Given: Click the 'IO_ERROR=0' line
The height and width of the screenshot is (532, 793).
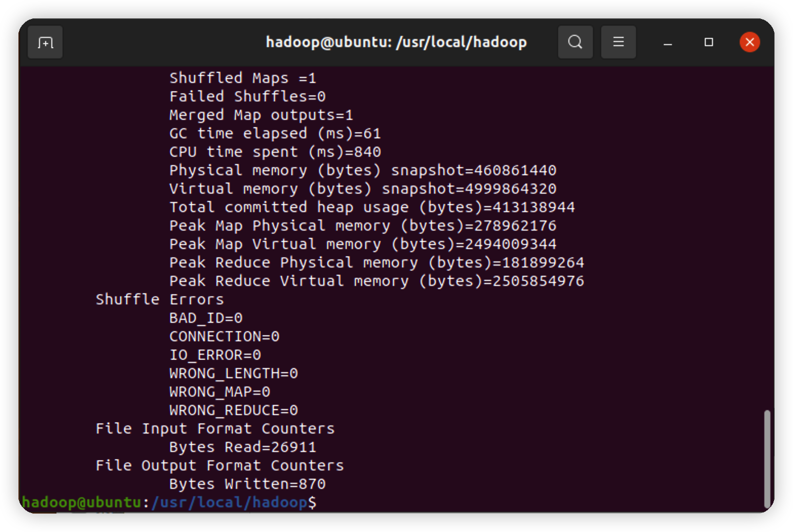Looking at the screenshot, I should click(215, 355).
